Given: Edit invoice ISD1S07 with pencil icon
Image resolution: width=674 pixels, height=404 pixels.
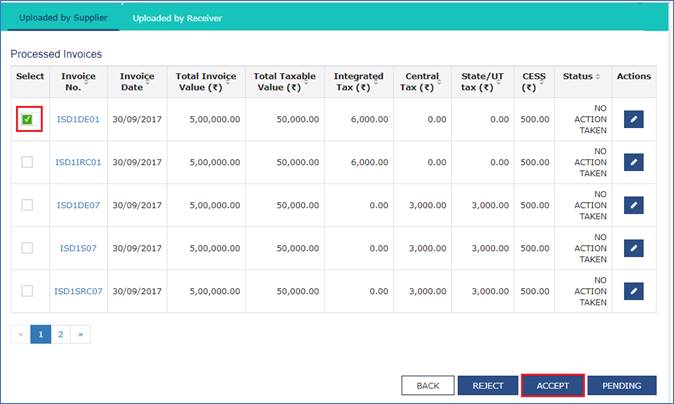Looking at the screenshot, I should coord(634,248).
